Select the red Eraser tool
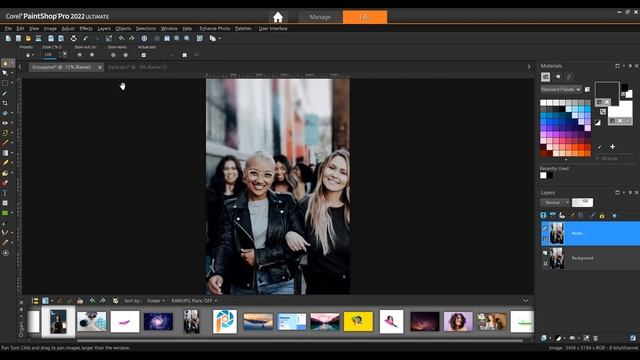Viewport: 640px width, 360px height. point(5,183)
